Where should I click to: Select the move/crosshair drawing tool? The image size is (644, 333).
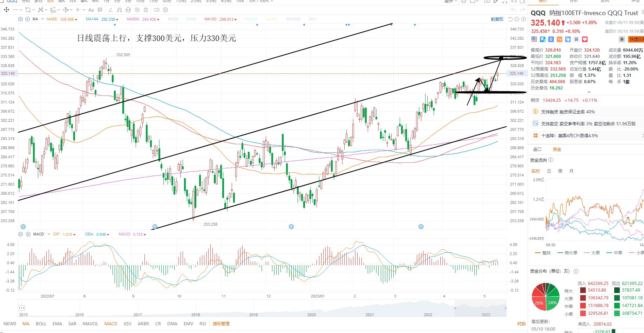click(x=6, y=10)
